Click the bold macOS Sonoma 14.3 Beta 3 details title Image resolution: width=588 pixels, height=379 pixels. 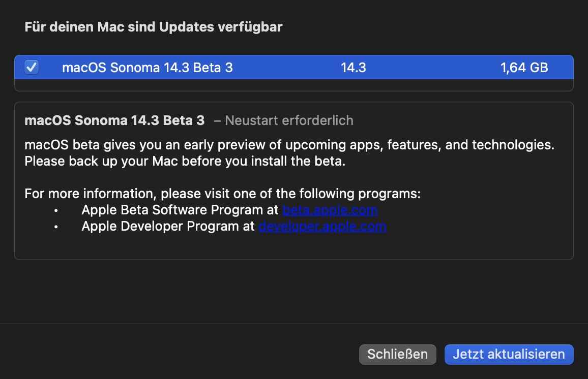(x=114, y=120)
